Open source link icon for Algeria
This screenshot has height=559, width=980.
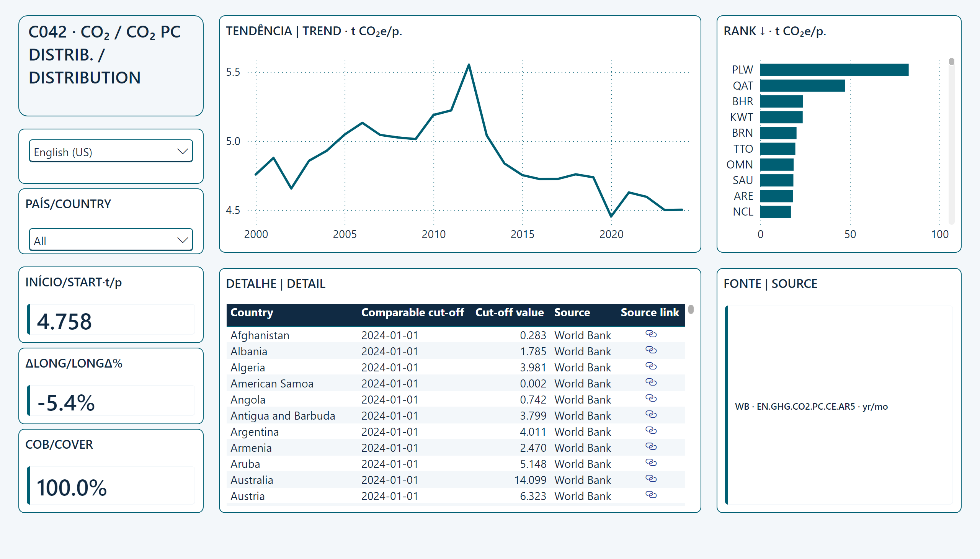pyautogui.click(x=651, y=366)
